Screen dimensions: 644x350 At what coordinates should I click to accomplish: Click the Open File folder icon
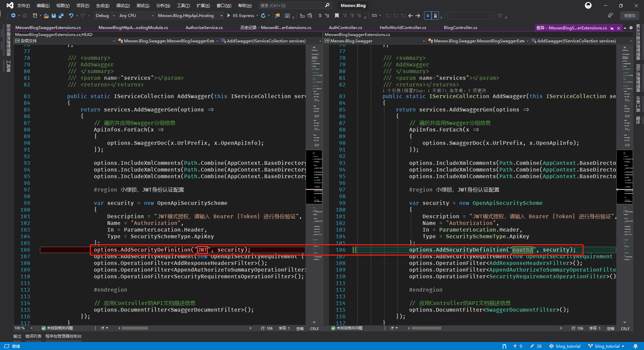click(46, 16)
